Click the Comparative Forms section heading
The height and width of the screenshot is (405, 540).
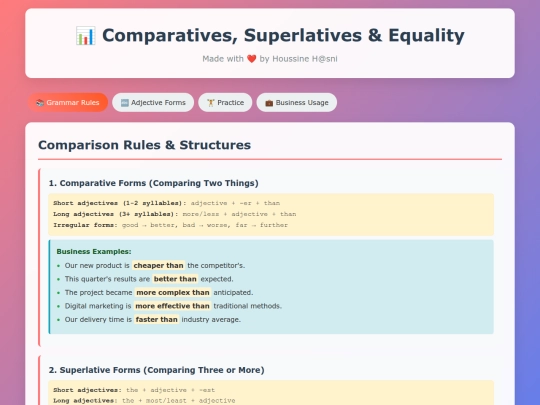pyautogui.click(x=154, y=183)
